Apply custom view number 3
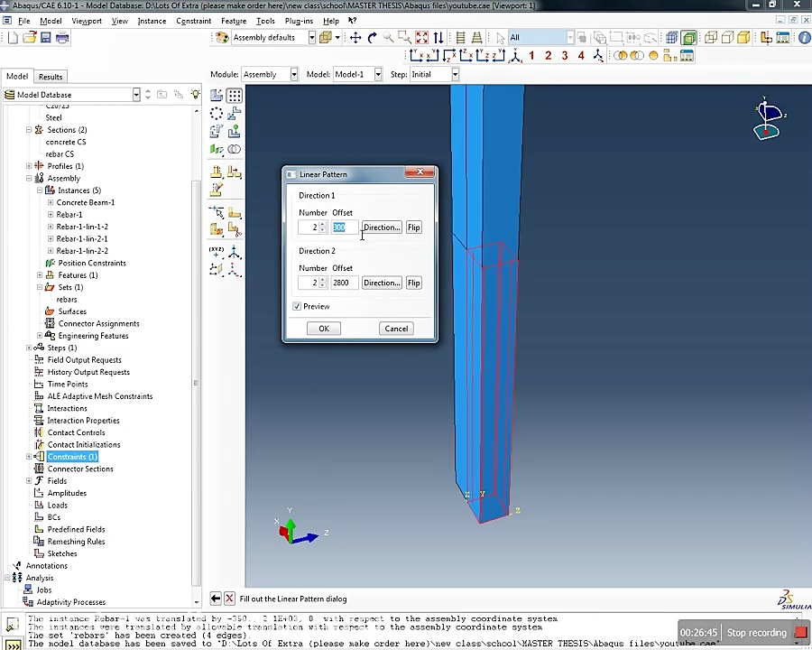Screen dimensions: 812x650 (565, 56)
